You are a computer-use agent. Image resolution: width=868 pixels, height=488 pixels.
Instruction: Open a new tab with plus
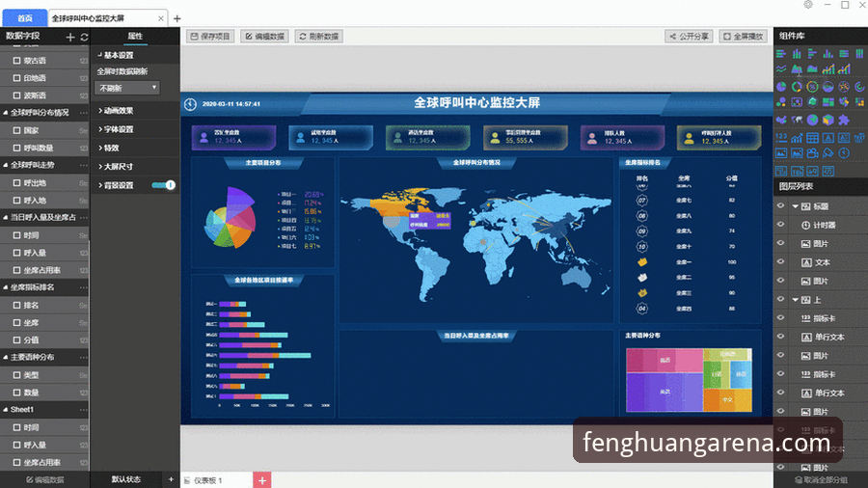[177, 19]
